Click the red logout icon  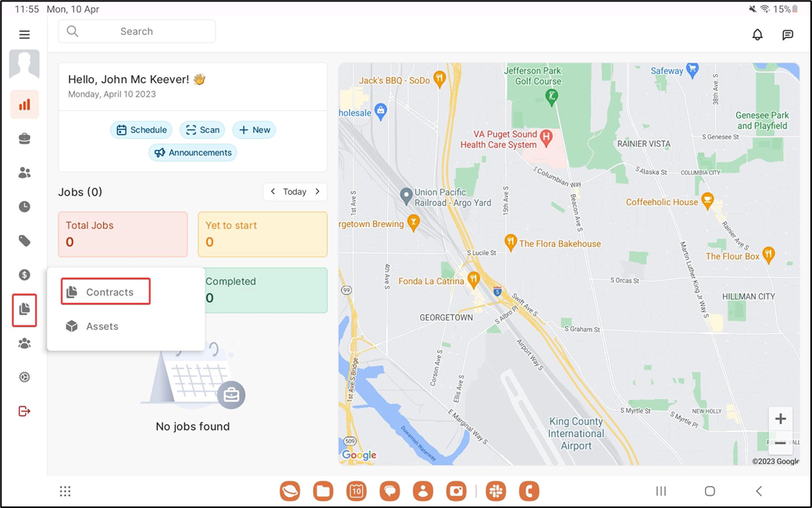point(24,411)
